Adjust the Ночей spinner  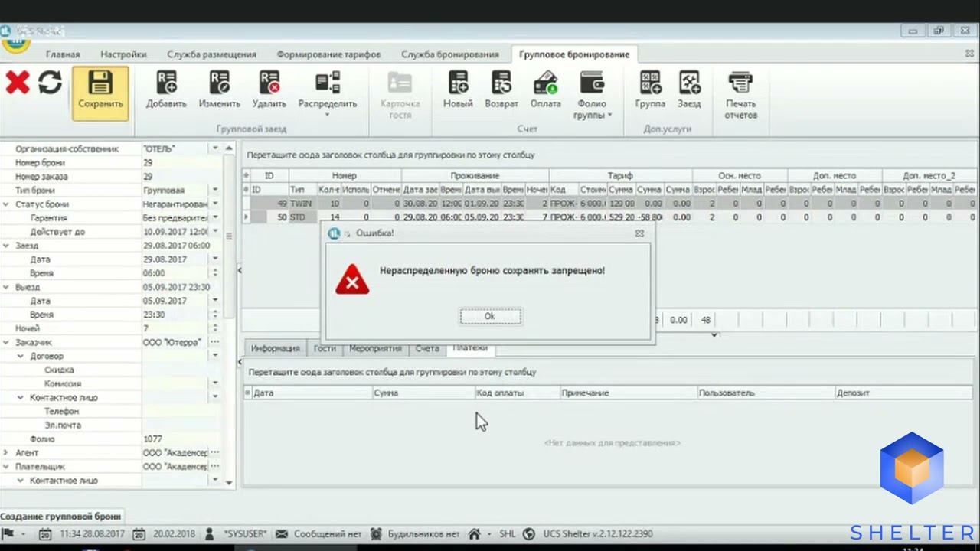[215, 328]
